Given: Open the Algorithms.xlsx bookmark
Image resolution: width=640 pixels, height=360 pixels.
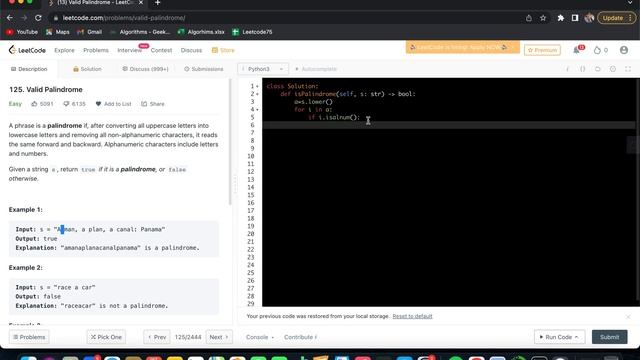Looking at the screenshot, I should click(201, 32).
